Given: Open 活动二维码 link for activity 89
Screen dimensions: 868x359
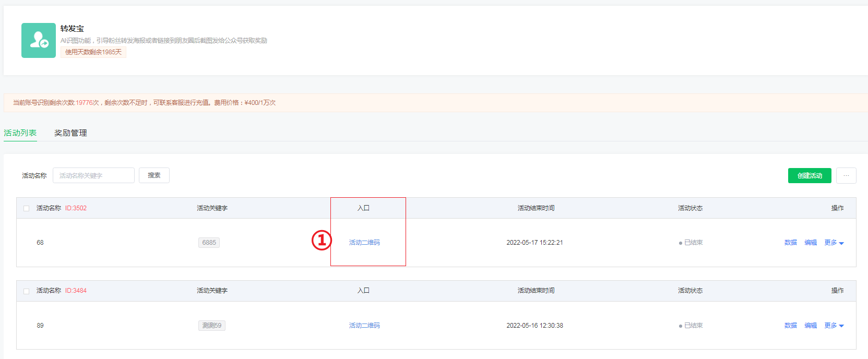Looking at the screenshot, I should pyautogui.click(x=364, y=326).
